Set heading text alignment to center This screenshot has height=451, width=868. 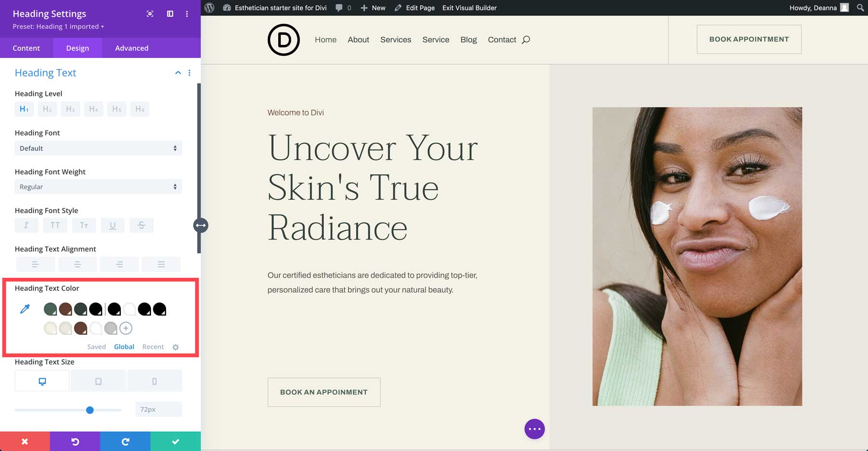(x=77, y=264)
